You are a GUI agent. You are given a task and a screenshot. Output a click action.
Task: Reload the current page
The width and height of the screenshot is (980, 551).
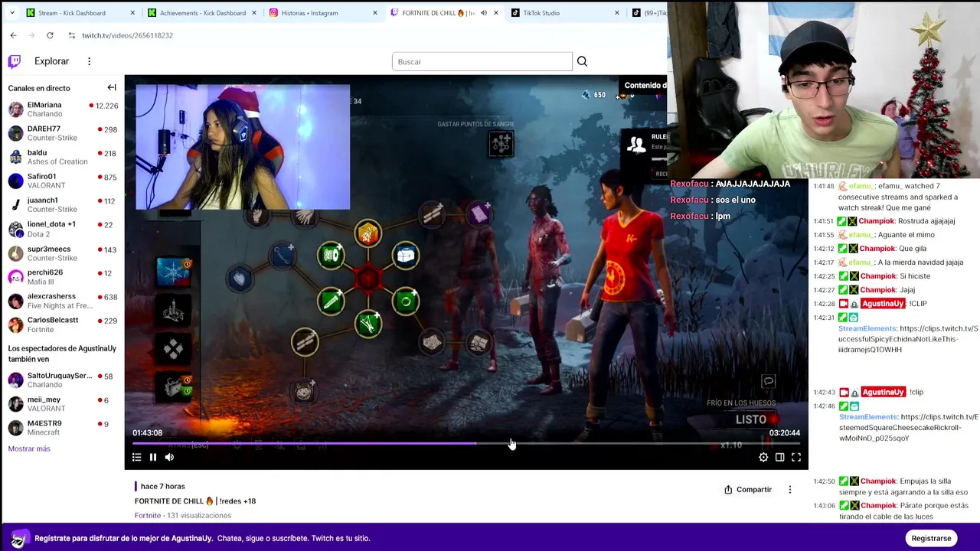pos(50,35)
